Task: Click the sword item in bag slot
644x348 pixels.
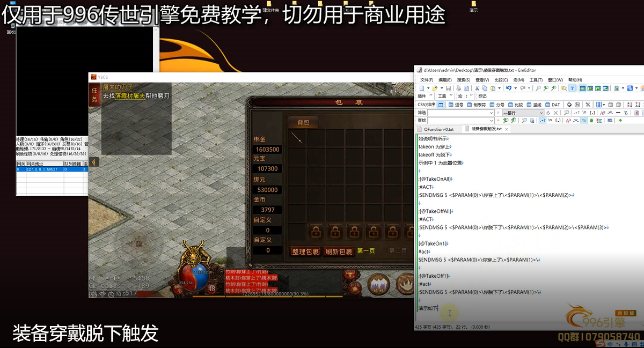Action: coord(297,137)
